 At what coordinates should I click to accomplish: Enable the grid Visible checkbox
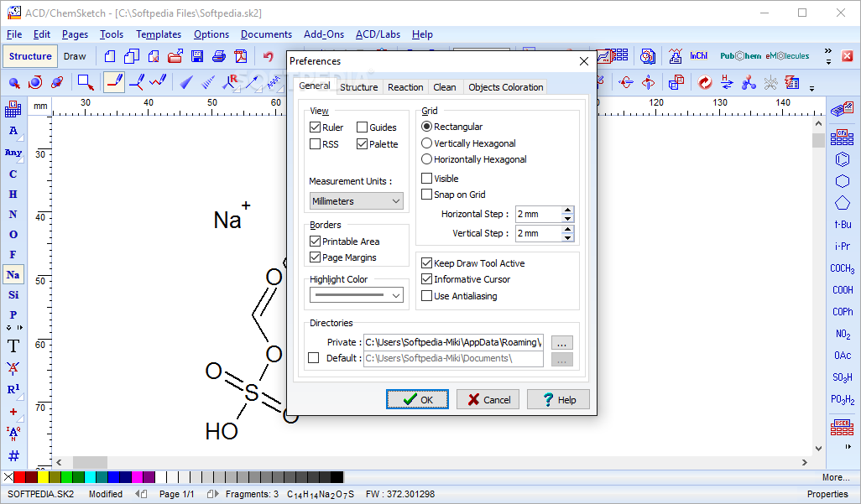tap(426, 179)
